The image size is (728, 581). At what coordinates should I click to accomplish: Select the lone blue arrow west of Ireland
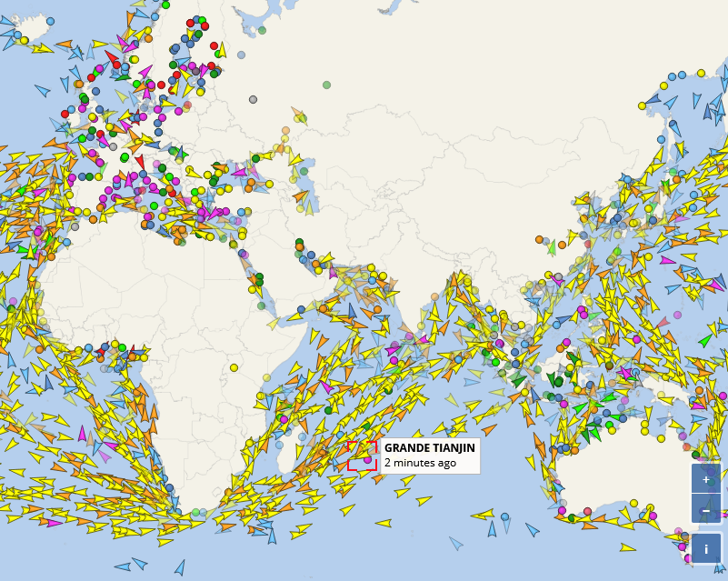(42, 91)
